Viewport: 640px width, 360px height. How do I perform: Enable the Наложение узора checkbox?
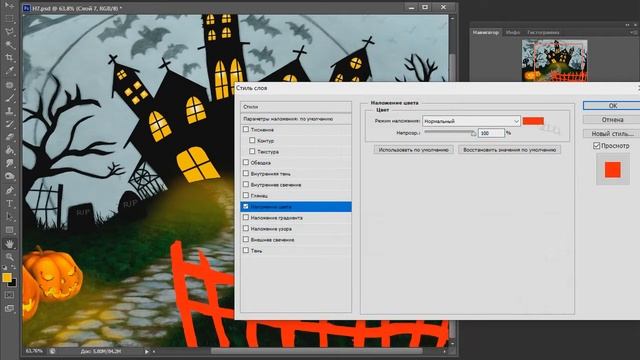coord(246,229)
